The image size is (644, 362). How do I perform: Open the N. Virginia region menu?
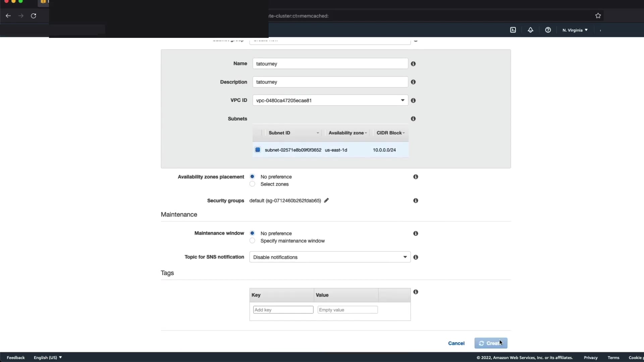[x=575, y=30]
